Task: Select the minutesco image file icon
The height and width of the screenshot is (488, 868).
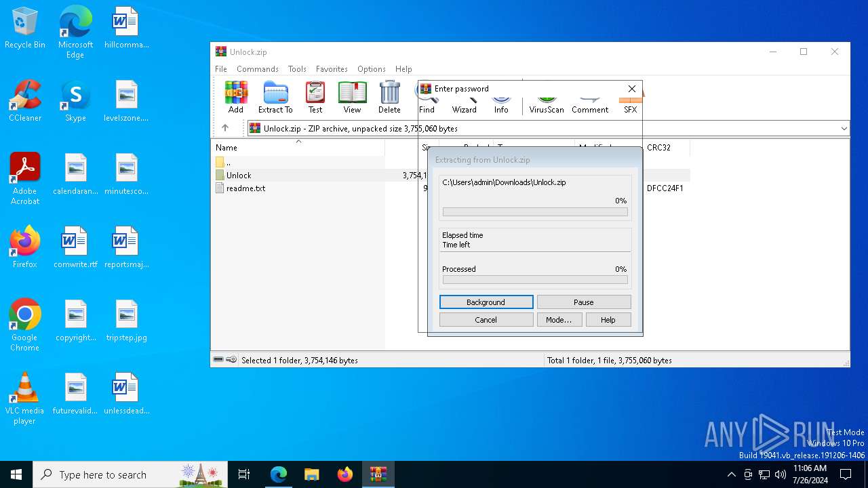Action: point(126,175)
